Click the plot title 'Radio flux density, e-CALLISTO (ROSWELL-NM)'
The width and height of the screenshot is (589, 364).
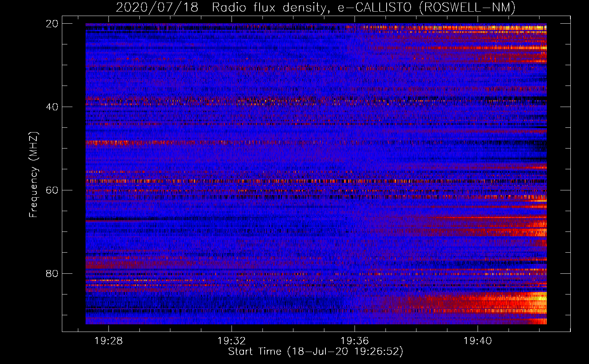363,7
